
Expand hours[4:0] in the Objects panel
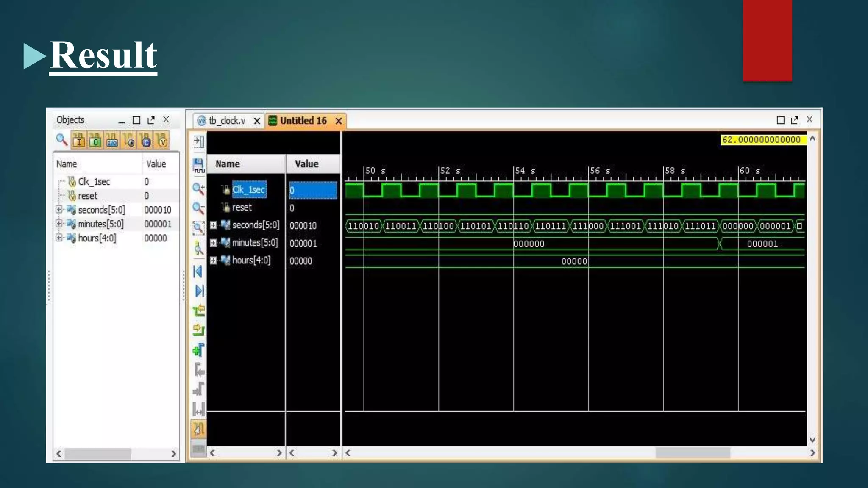click(59, 238)
